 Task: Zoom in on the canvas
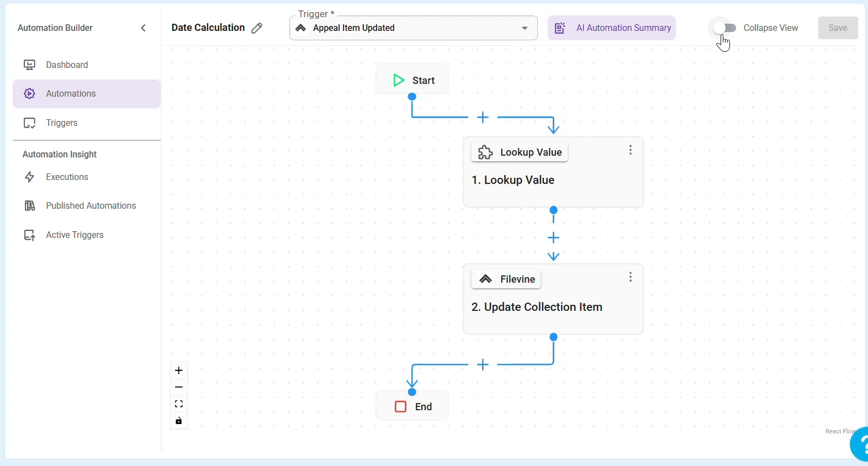pyautogui.click(x=179, y=370)
